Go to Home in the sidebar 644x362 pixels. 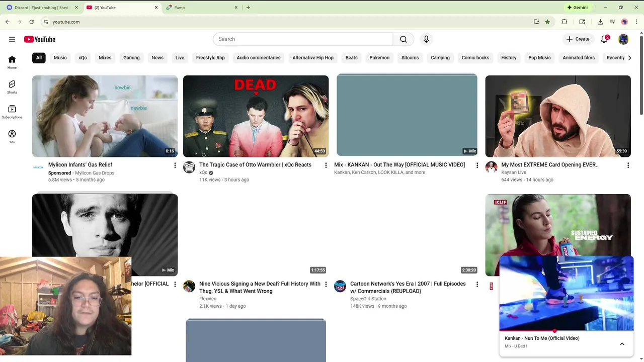[x=12, y=62]
